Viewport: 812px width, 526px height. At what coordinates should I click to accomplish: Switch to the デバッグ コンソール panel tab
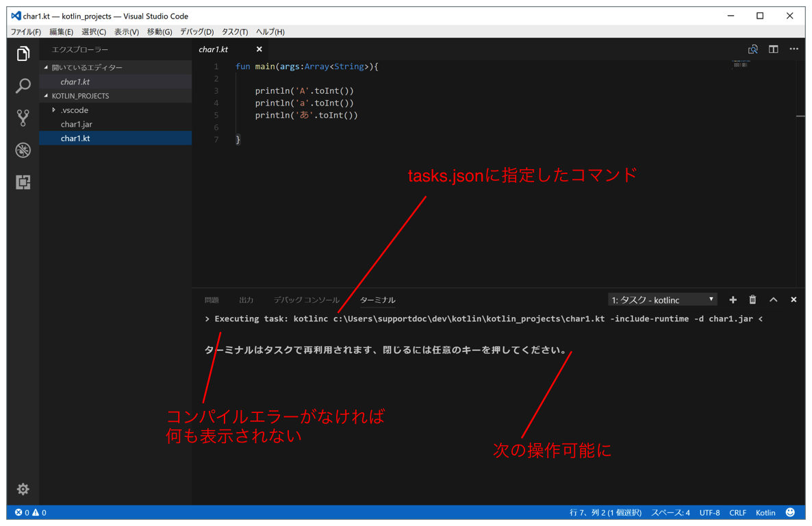click(307, 300)
